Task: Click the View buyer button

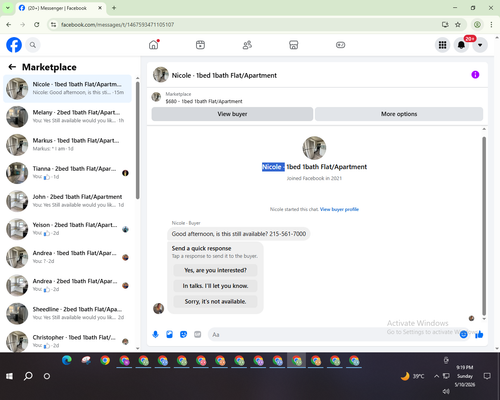Action: tap(232, 114)
